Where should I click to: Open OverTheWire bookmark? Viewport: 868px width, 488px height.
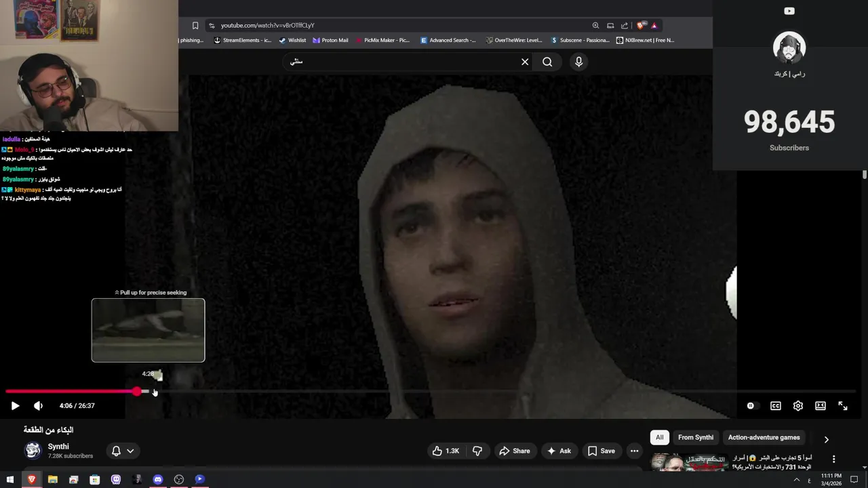[514, 40]
